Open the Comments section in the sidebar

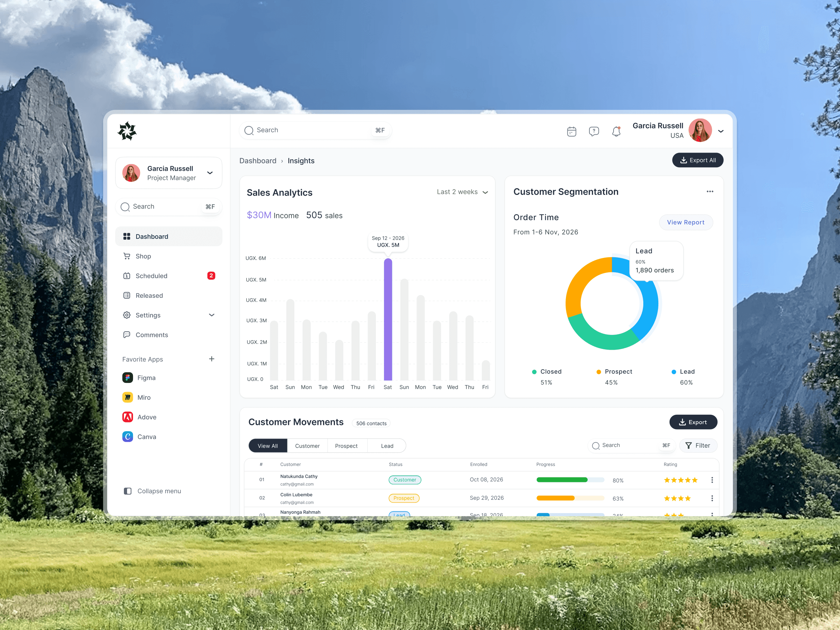point(152,335)
